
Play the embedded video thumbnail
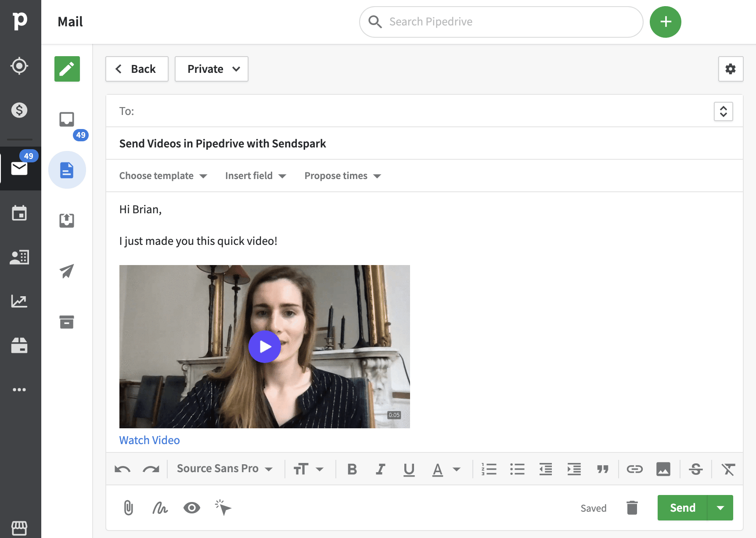(x=265, y=347)
